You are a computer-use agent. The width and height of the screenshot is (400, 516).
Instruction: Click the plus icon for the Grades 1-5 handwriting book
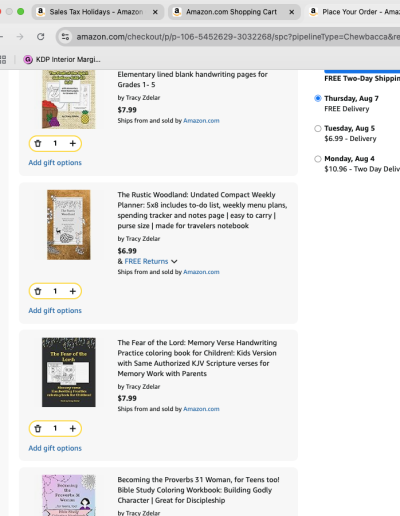tap(73, 144)
